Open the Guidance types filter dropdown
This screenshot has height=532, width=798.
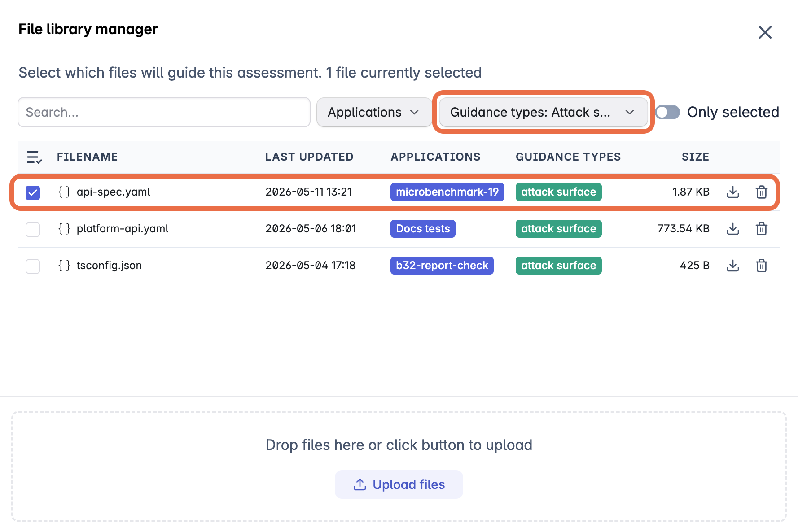[x=543, y=112]
